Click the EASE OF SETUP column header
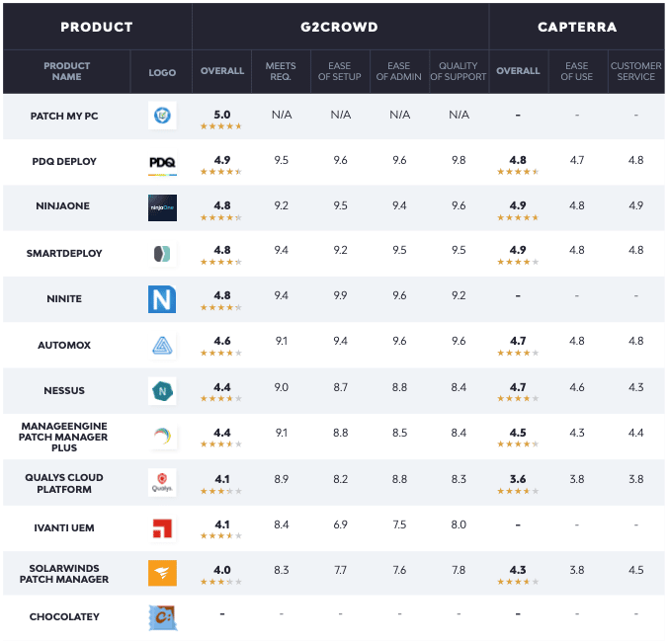Screen dimensions: 669x644 (x=340, y=71)
